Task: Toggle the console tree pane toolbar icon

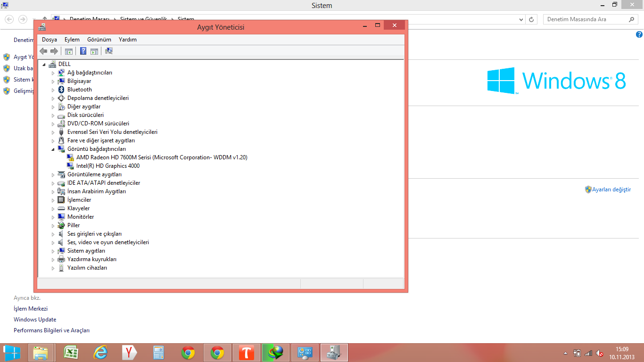Action: click(x=69, y=51)
